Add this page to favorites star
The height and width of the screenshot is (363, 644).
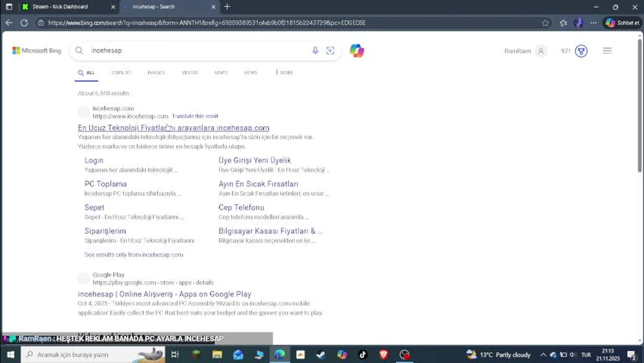545,23
